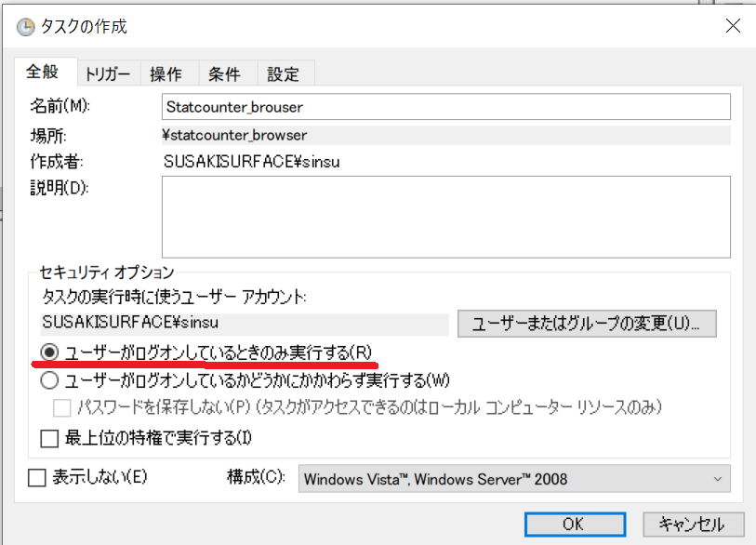Click the 作成者 value SUSAKISURFACE¥sinsu

pos(252,162)
